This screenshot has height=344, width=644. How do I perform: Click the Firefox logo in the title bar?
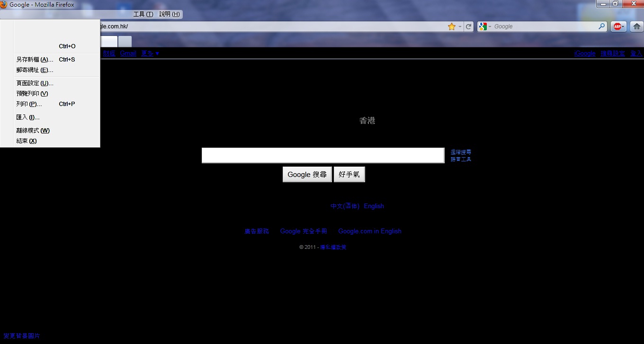(x=4, y=4)
